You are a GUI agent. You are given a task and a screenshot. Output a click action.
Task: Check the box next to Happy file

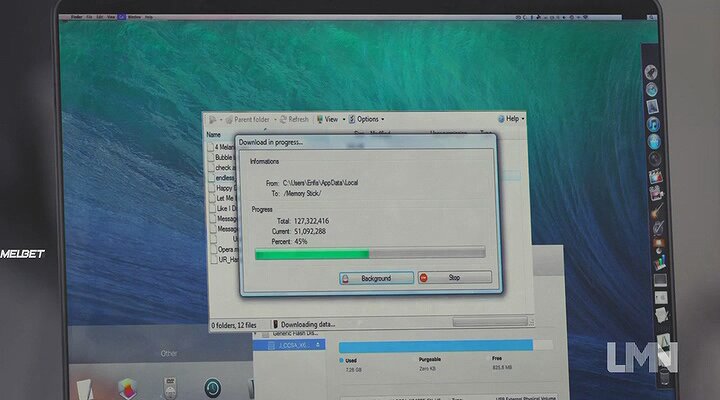[211, 187]
